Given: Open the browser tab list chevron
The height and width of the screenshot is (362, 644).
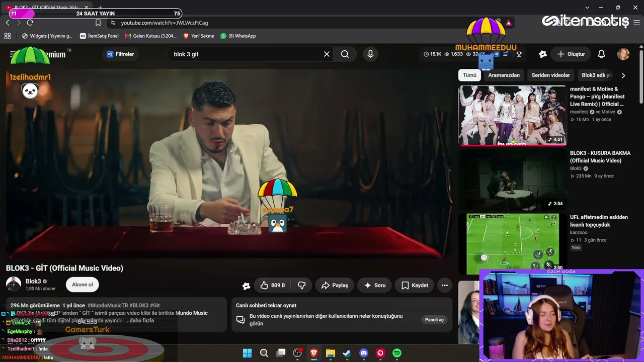Looking at the screenshot, I should 587,8.
